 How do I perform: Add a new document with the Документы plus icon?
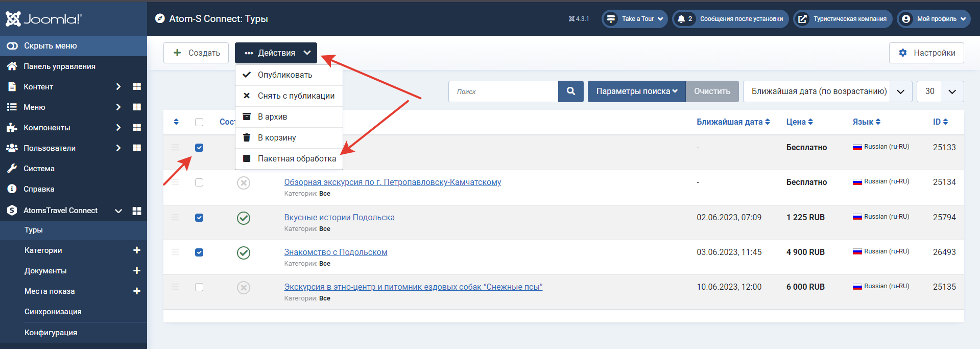[x=137, y=271]
